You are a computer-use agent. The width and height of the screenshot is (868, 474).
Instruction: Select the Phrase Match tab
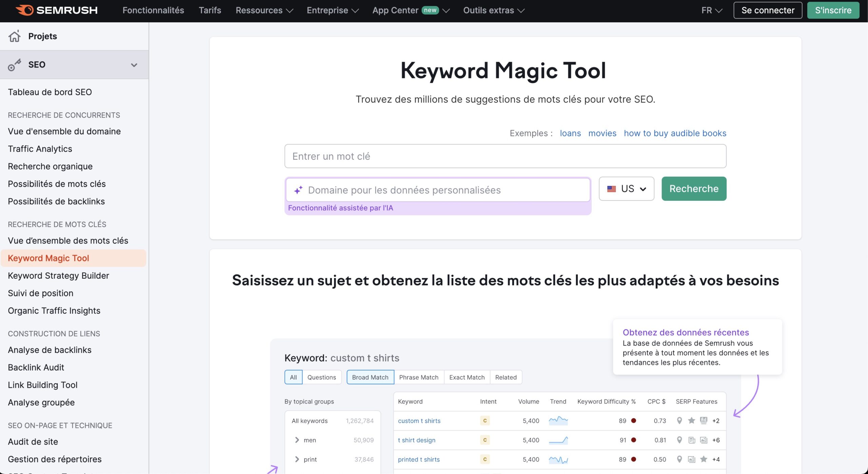tap(419, 377)
